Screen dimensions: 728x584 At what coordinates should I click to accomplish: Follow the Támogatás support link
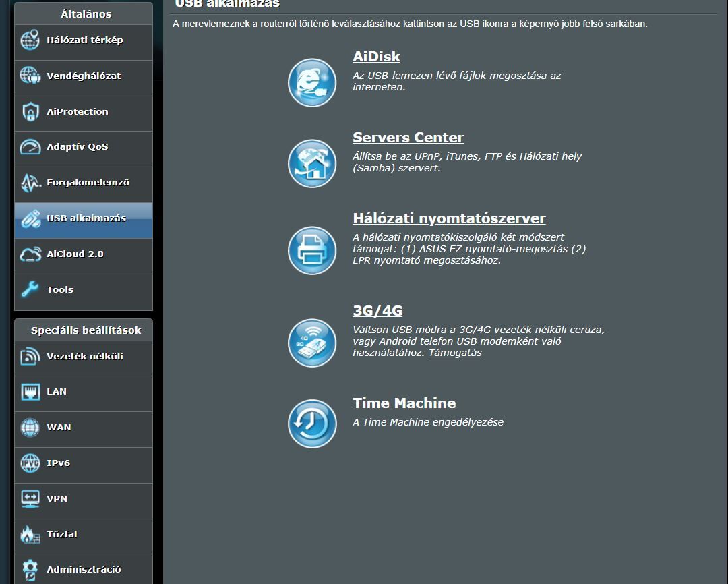[x=455, y=353]
